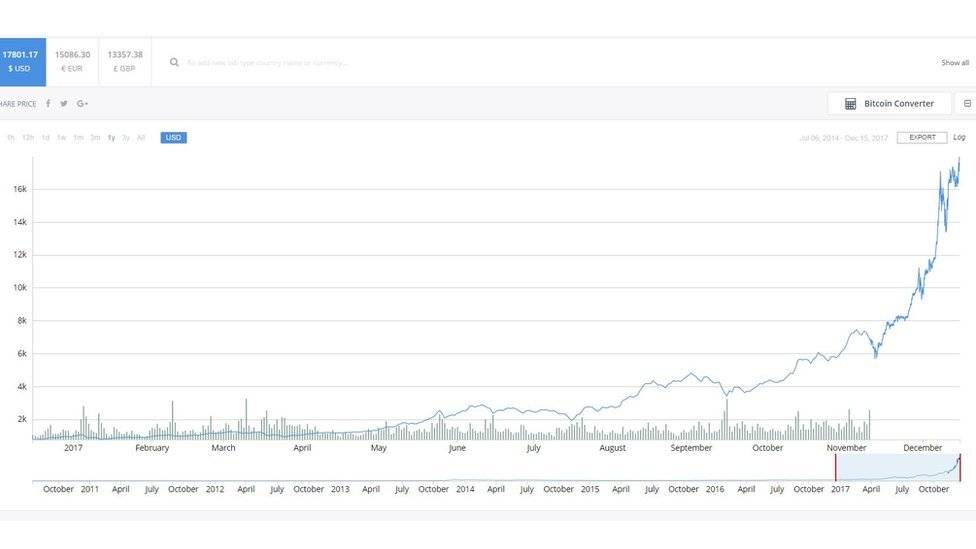976x549 pixels.
Task: Click the 2k y-axis label
Action: coord(22,420)
